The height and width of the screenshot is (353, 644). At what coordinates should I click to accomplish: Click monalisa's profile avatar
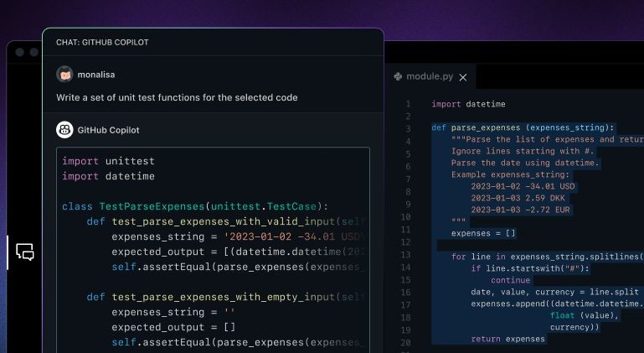click(64, 75)
